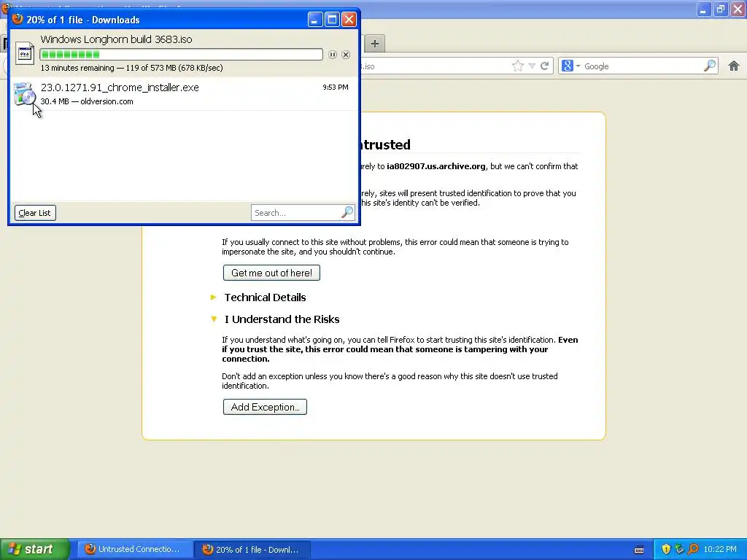The width and height of the screenshot is (747, 560).
Task: Reload the current page in Firefox
Action: point(544,66)
